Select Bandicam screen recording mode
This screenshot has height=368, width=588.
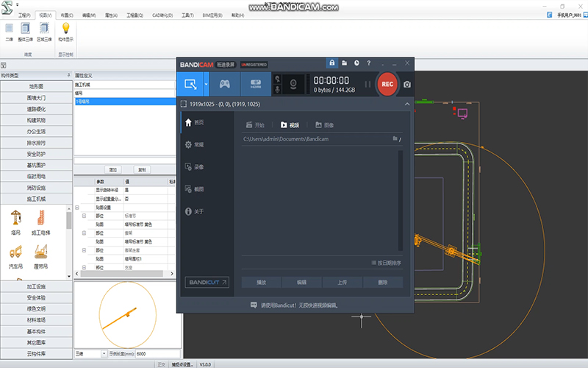click(190, 84)
